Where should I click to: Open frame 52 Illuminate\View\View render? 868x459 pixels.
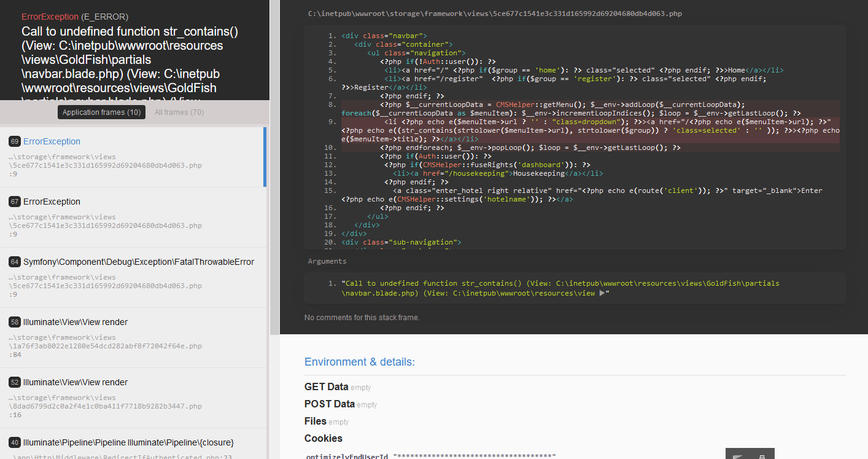[x=133, y=398]
